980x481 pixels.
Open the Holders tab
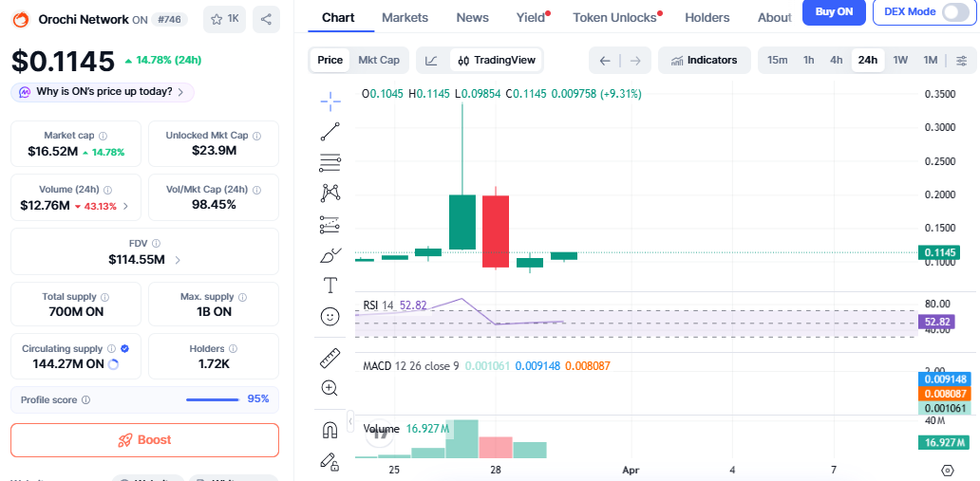point(707,17)
